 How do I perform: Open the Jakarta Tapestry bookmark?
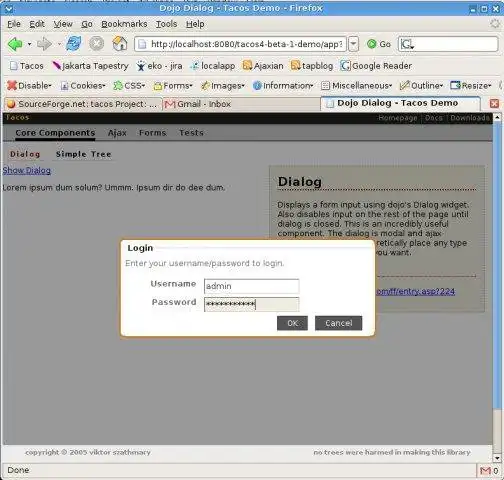[90, 66]
